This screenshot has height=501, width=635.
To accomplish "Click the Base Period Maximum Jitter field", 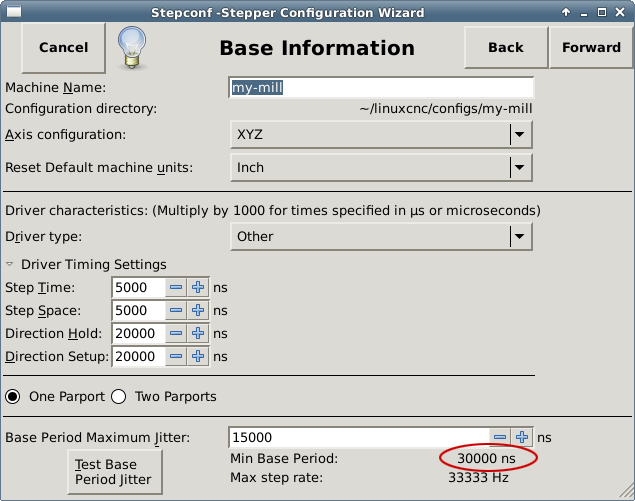I will (x=359, y=437).
